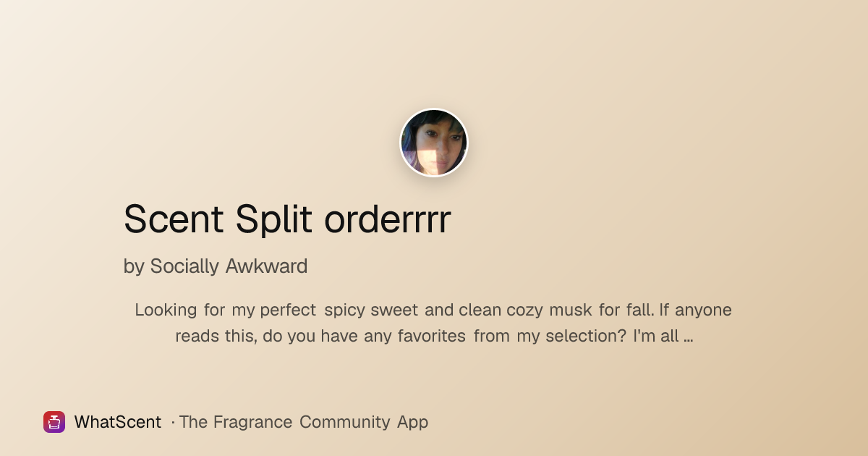
Task: Click the word orderrrr in the title
Action: click(x=388, y=219)
